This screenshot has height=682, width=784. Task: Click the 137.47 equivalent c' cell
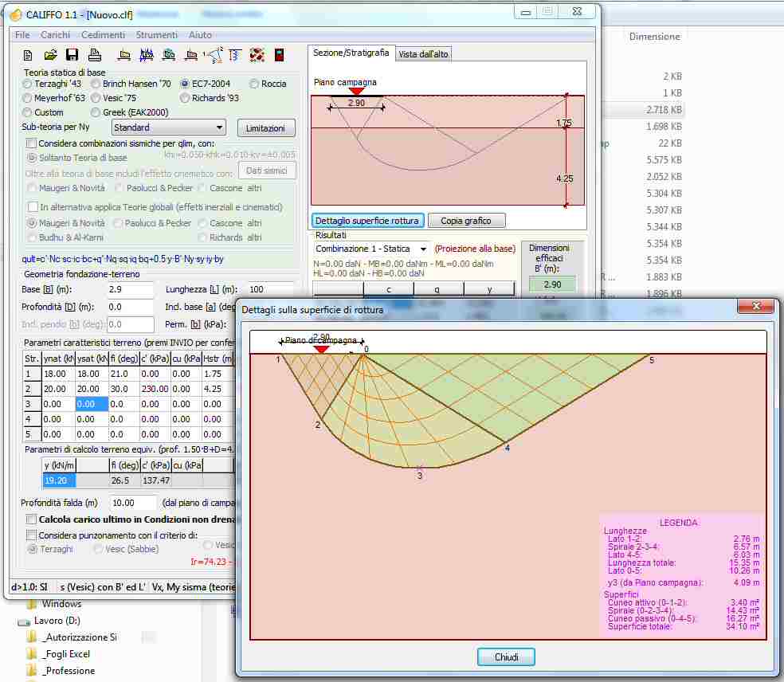click(156, 480)
